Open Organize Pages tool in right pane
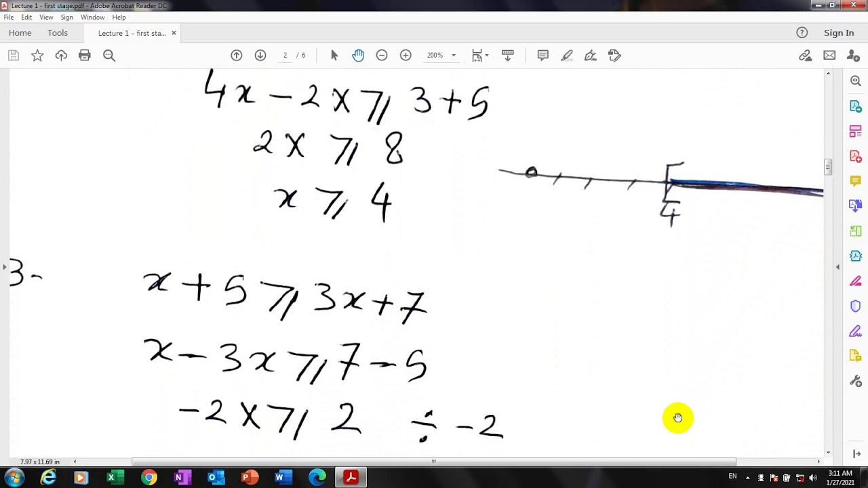The width and height of the screenshot is (868, 488). 856,231
